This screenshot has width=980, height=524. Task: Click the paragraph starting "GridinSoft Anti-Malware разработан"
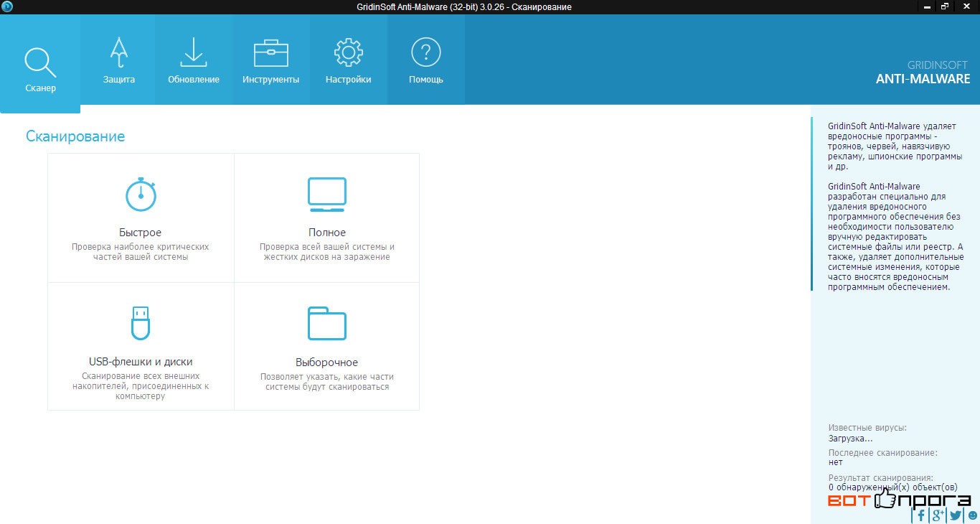(895, 236)
